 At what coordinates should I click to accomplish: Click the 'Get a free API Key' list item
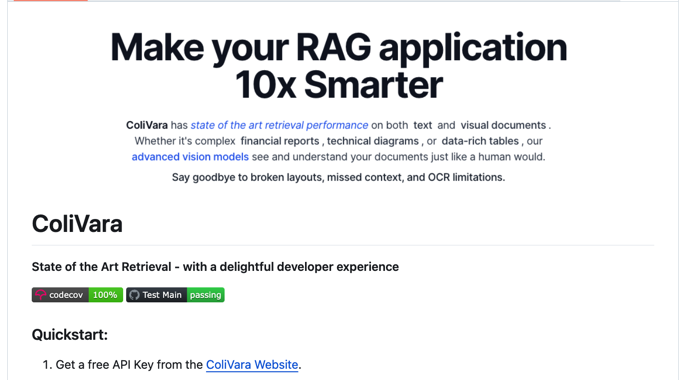[178, 365]
